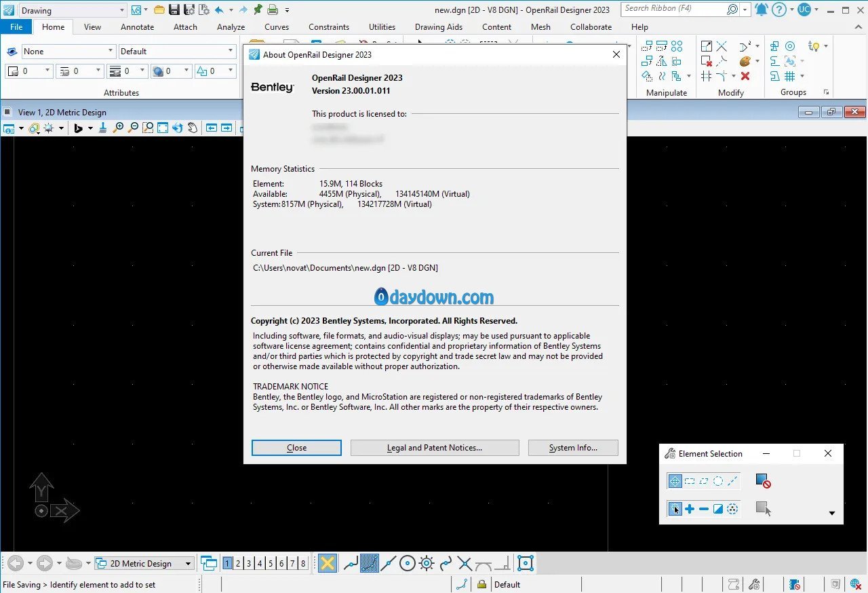This screenshot has height=593, width=868.
Task: Click the Modify Element icon with diagonal arrow
Action: point(707,46)
